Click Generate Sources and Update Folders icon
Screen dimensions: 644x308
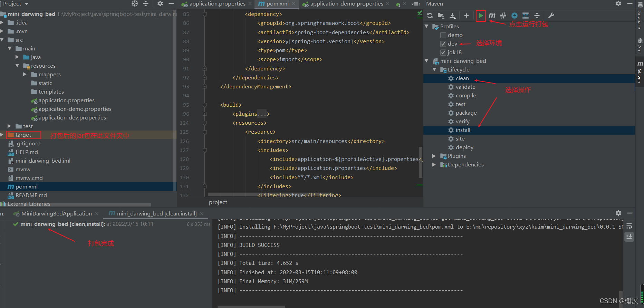[x=441, y=16]
